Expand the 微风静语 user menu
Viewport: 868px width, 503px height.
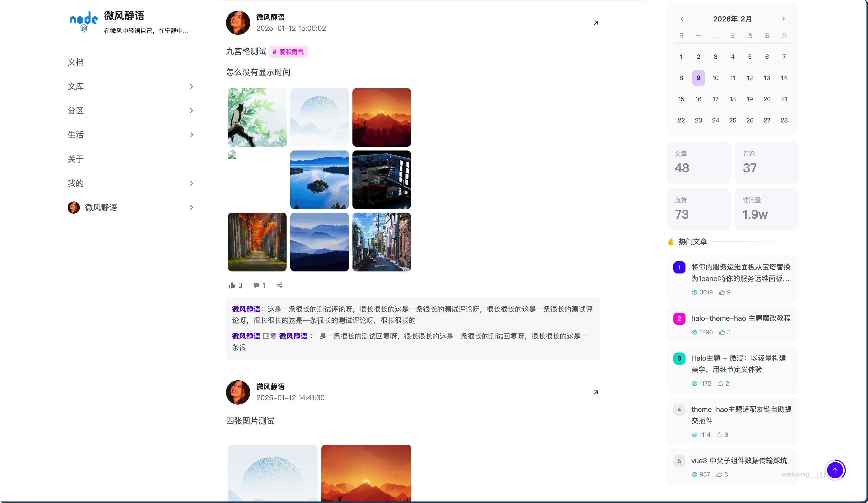[192, 207]
